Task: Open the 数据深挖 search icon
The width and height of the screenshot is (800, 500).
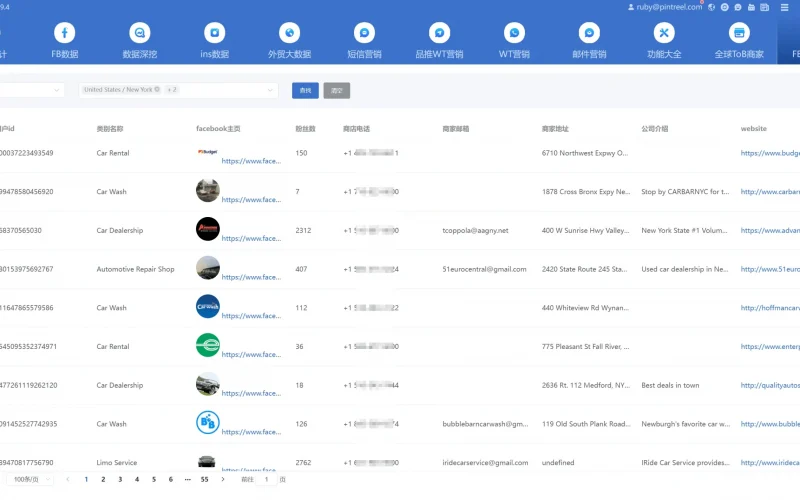Action: coord(139,33)
